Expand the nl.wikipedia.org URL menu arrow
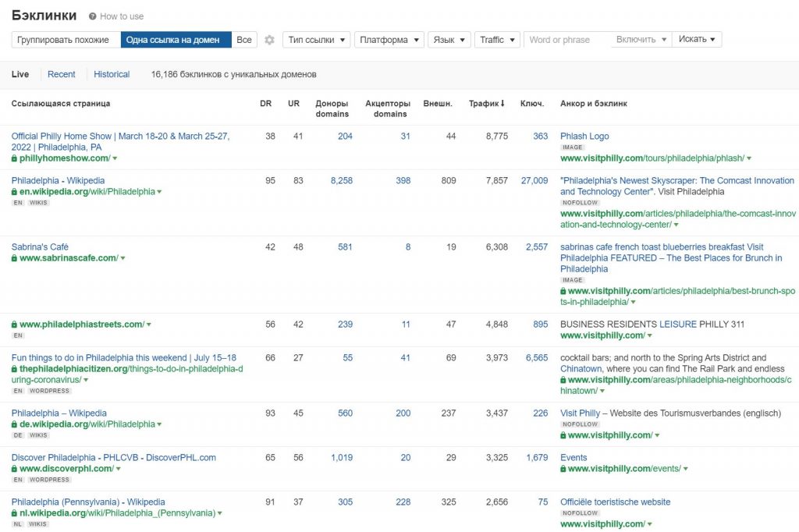799x532 pixels. (x=219, y=513)
